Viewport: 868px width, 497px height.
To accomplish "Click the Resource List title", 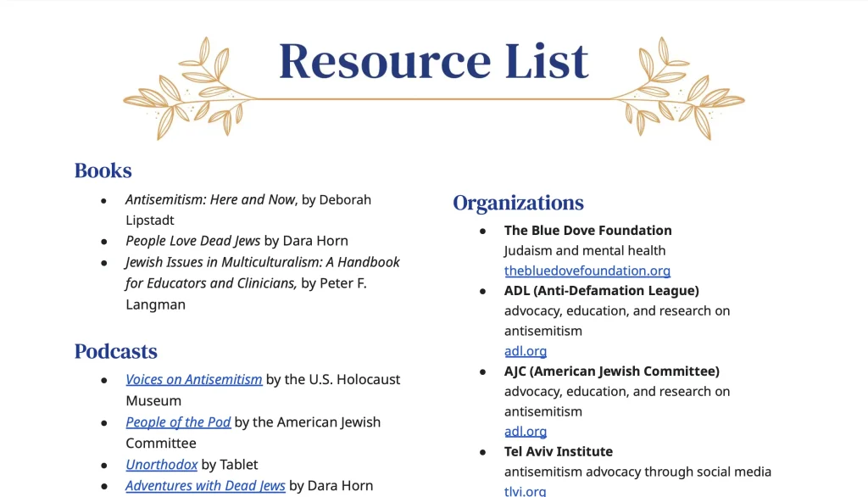I will (x=433, y=61).
